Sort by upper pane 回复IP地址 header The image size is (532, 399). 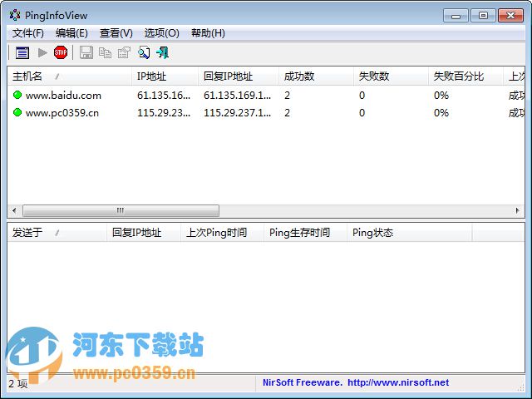pyautogui.click(x=239, y=76)
